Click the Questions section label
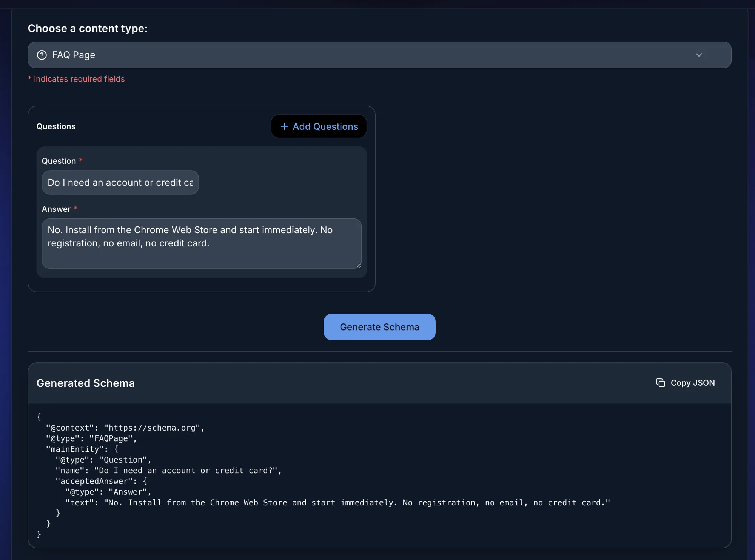 click(56, 126)
